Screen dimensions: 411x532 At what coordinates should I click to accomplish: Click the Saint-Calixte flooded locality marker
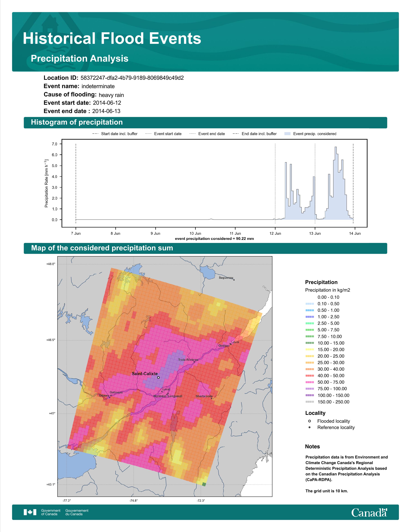[x=158, y=378]
